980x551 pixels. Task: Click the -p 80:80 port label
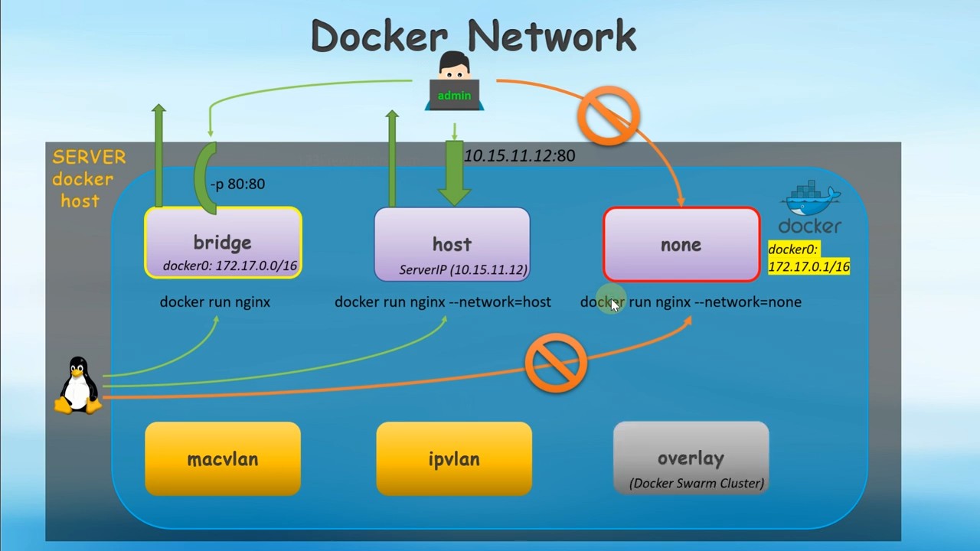coord(238,184)
